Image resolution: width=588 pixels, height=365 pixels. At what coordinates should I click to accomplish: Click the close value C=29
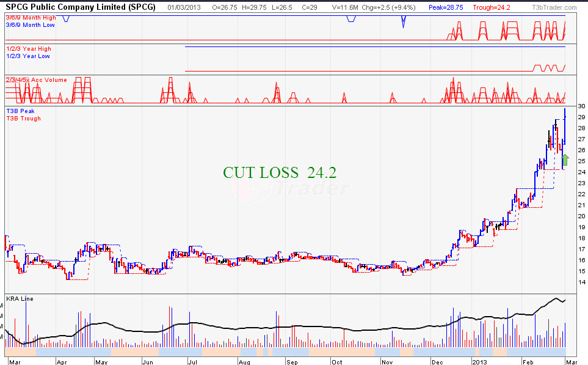coord(310,7)
